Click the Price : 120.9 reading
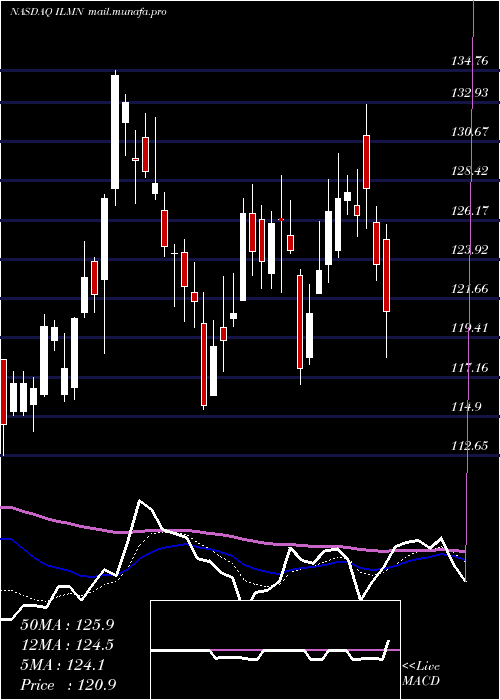500x700 pixels. pyautogui.click(x=68, y=685)
